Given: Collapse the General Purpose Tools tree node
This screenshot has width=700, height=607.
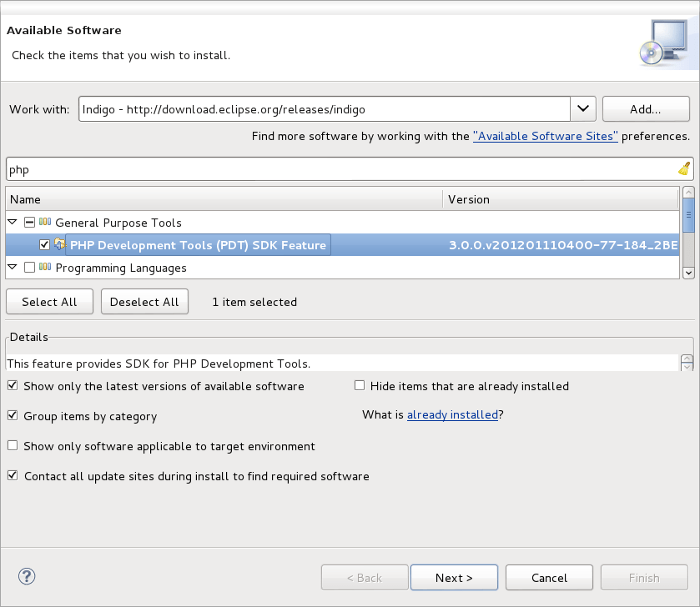Looking at the screenshot, I should (13, 222).
